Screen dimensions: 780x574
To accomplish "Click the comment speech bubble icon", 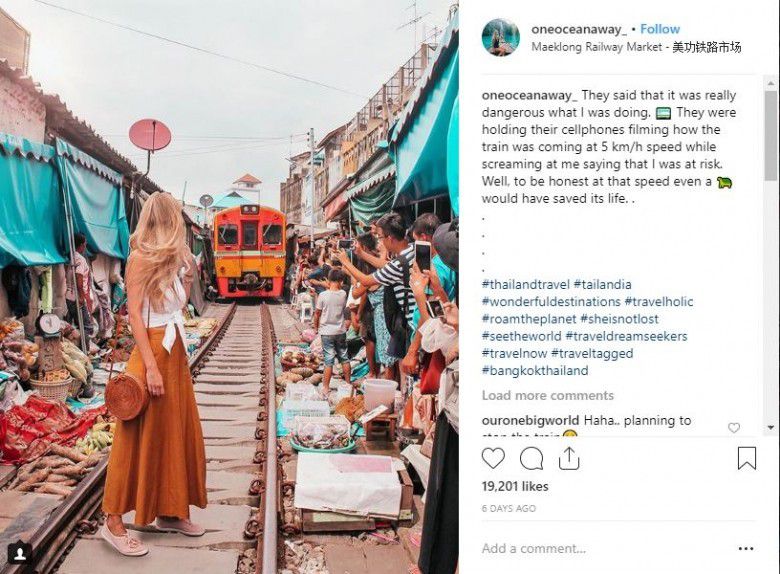I will point(532,458).
